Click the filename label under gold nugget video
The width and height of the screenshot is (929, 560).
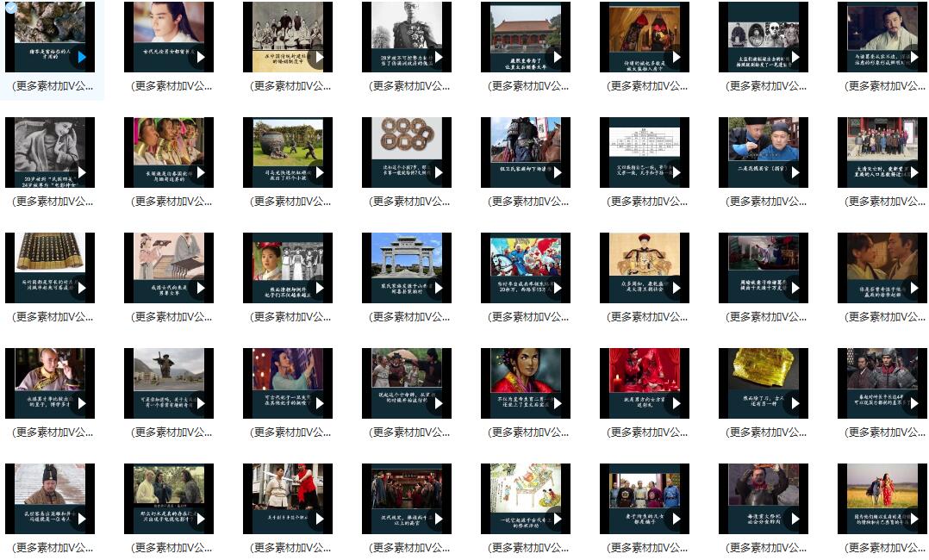[x=764, y=432]
